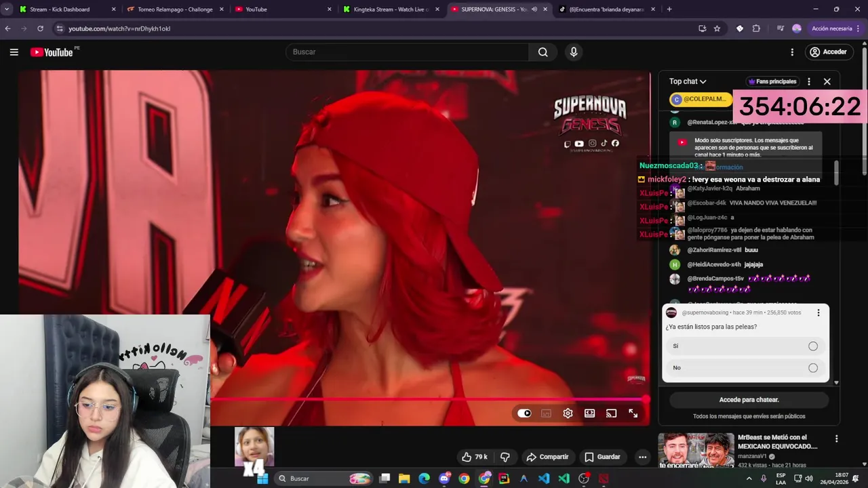Viewport: 868px width, 488px height.
Task: Install or cast page icon in address bar
Action: (x=702, y=28)
